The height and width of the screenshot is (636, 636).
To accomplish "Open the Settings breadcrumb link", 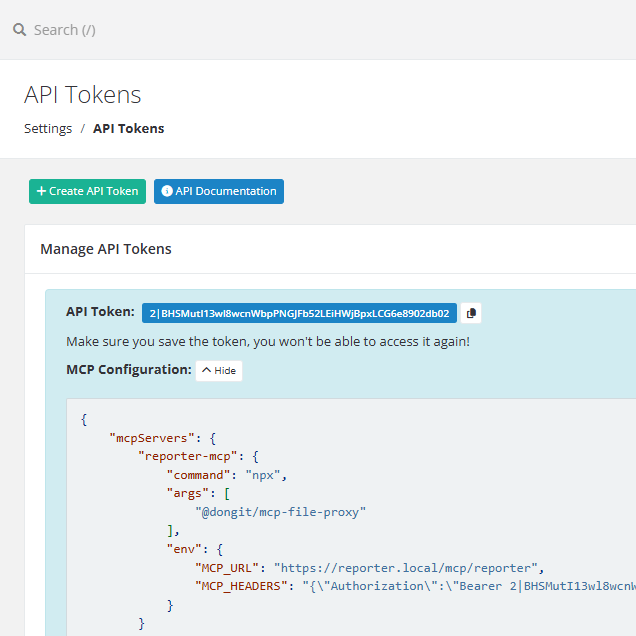I will tap(48, 129).
